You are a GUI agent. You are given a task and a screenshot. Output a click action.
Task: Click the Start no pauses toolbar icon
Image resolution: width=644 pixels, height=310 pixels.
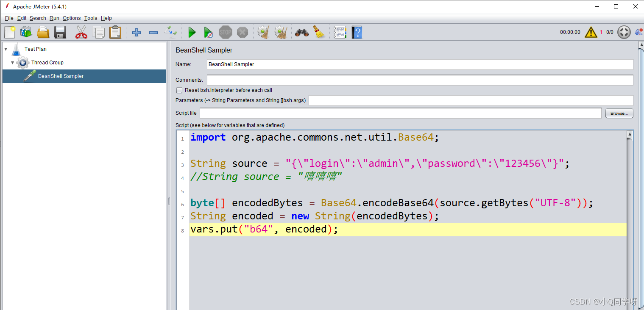click(x=208, y=32)
